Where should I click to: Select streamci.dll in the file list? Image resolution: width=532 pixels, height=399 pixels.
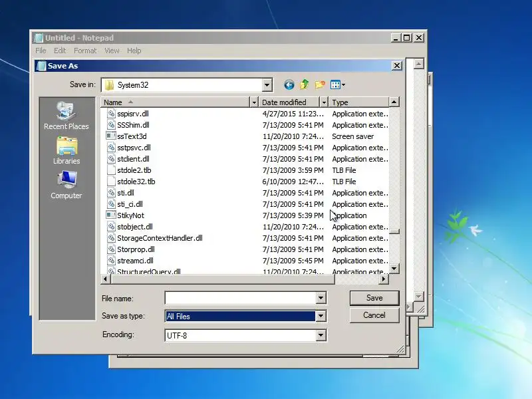135,261
